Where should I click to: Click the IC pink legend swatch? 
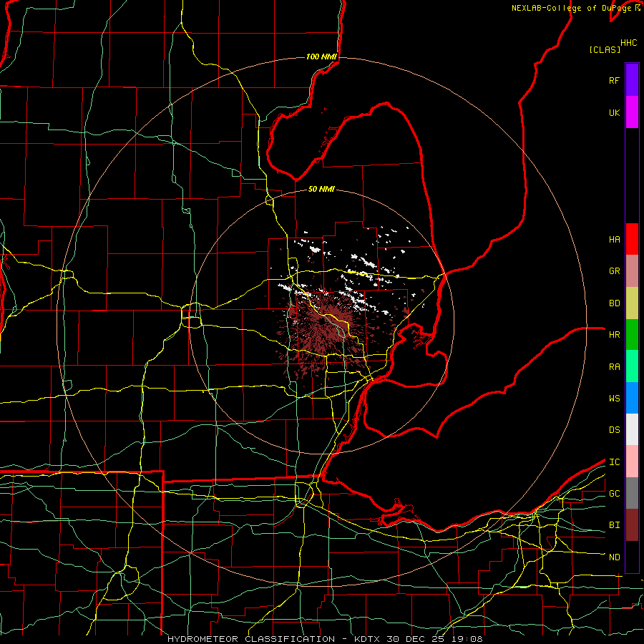tap(632, 462)
